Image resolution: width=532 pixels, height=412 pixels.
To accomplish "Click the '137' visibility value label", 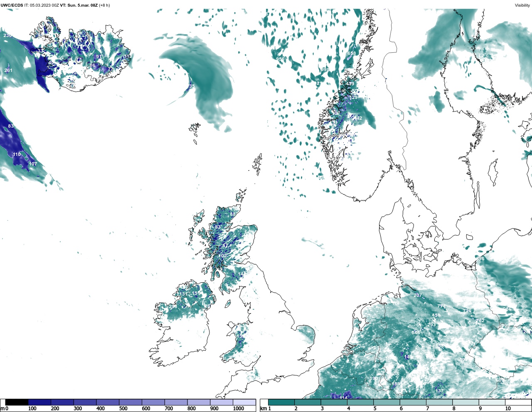I will pyautogui.click(x=439, y=391).
